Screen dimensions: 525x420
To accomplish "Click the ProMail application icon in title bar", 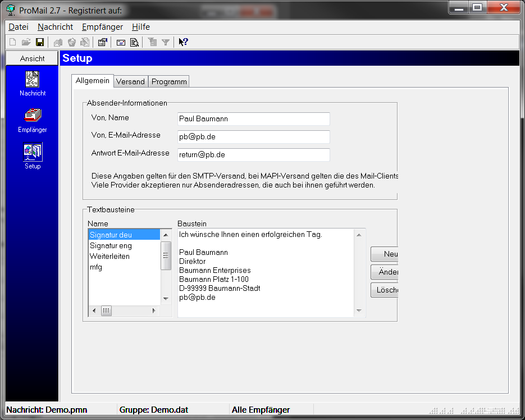I will [x=10, y=10].
